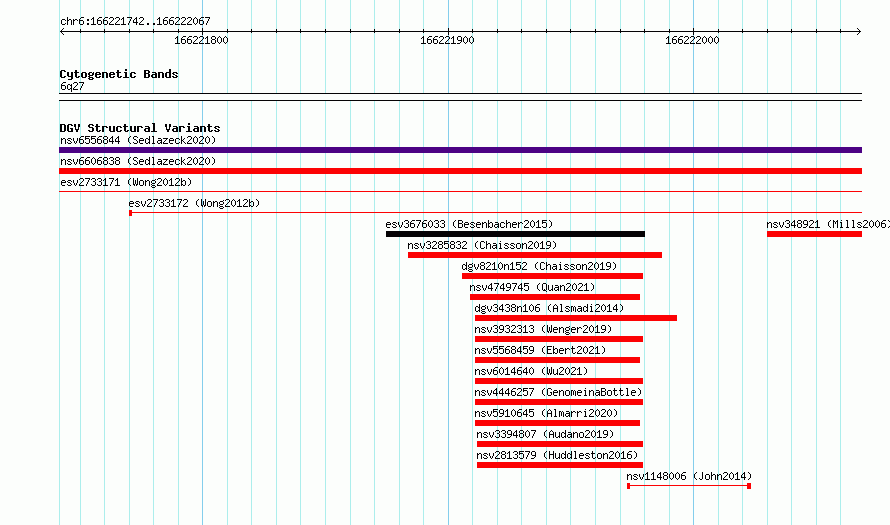Viewport: 890px width, 525px height.
Task: Click the left arrow end of the ruler
Action: pos(63,32)
